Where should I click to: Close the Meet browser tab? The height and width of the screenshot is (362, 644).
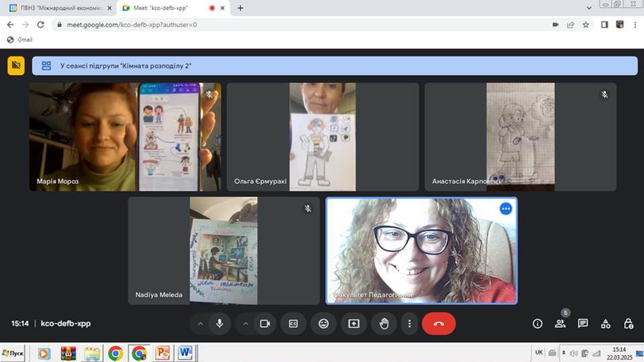(x=223, y=8)
